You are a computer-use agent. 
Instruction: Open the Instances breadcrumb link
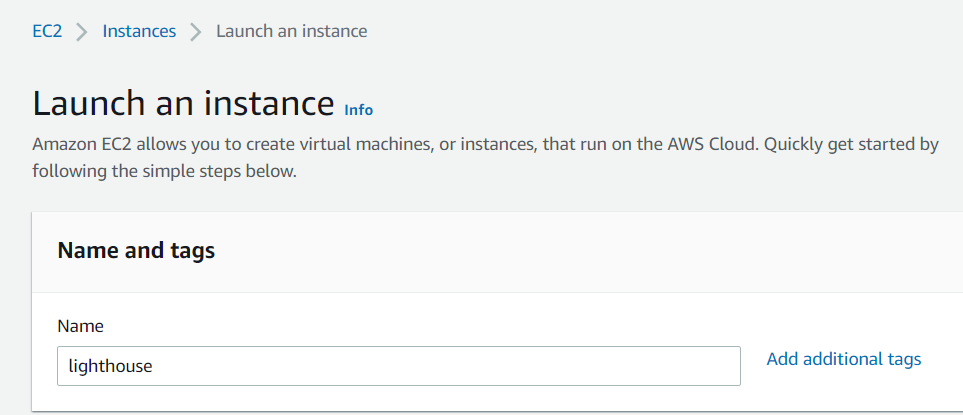(139, 31)
